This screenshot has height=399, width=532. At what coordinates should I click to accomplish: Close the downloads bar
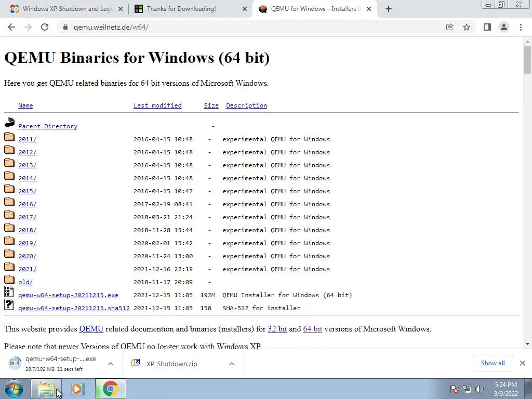click(x=523, y=363)
